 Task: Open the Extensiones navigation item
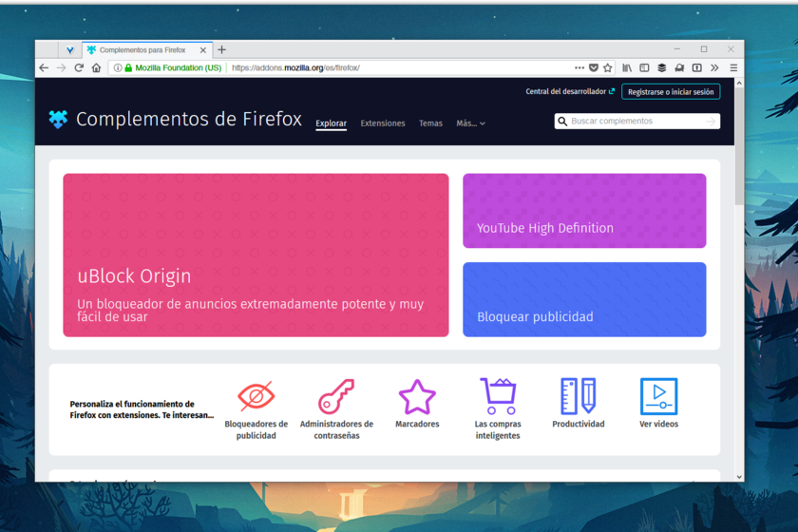point(383,123)
